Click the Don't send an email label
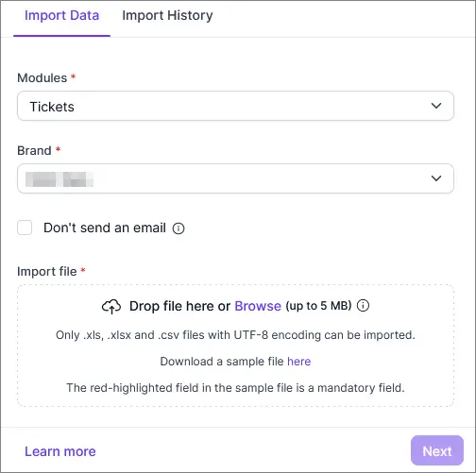 tap(105, 228)
